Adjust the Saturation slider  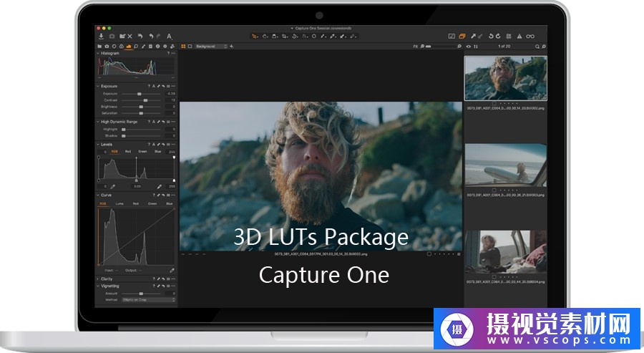tap(142, 113)
